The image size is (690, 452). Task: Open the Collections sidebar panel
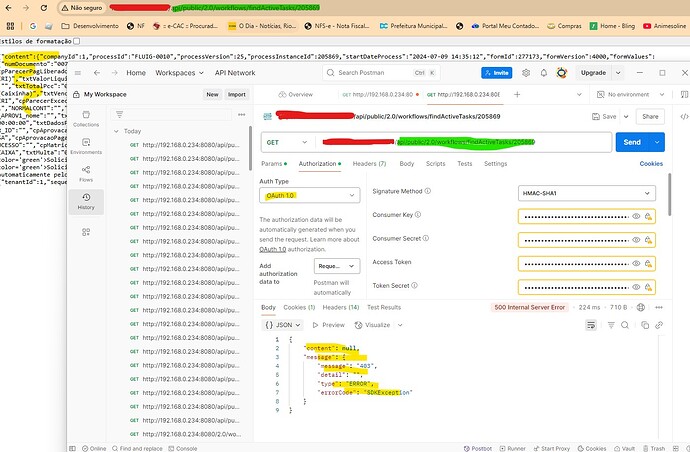(x=85, y=120)
